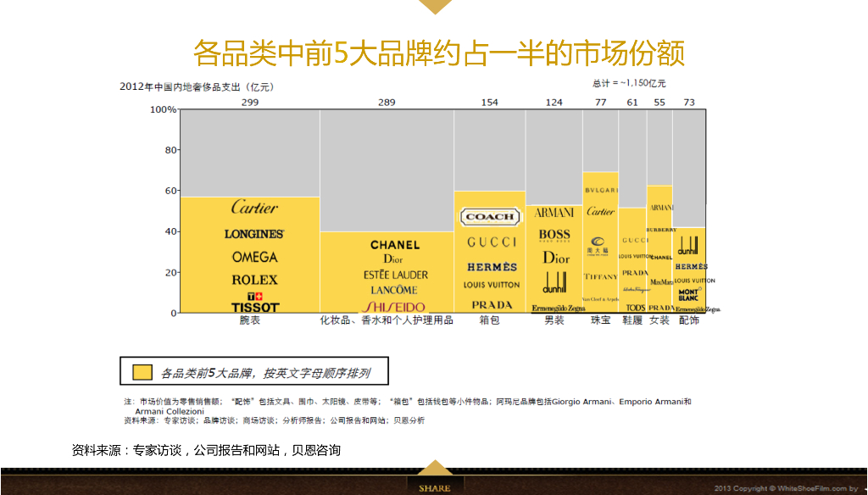
Task: Click the Coach logo in the bags column
Action: (490, 216)
